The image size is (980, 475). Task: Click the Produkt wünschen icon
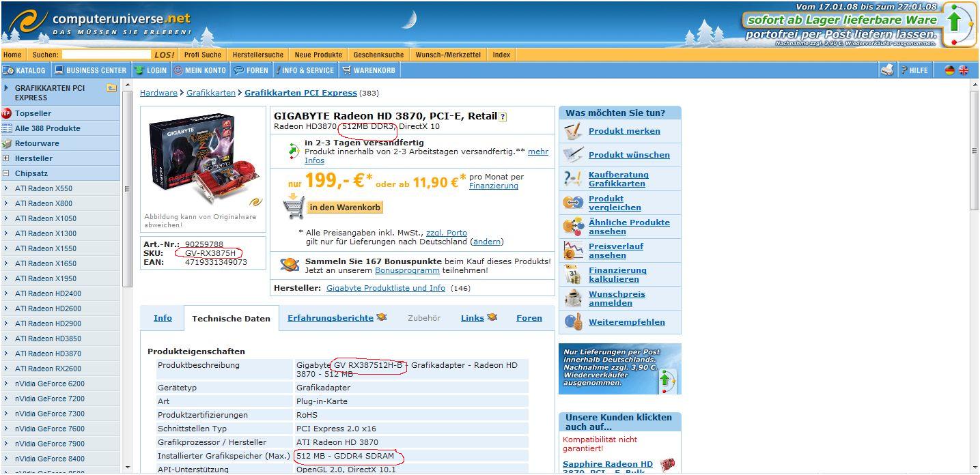[573, 155]
